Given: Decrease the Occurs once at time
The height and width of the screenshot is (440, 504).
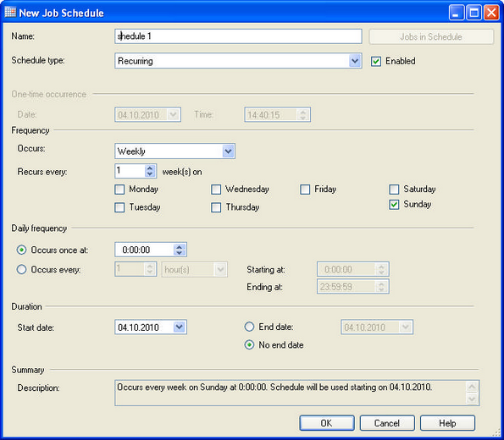Looking at the screenshot, I should [x=180, y=253].
